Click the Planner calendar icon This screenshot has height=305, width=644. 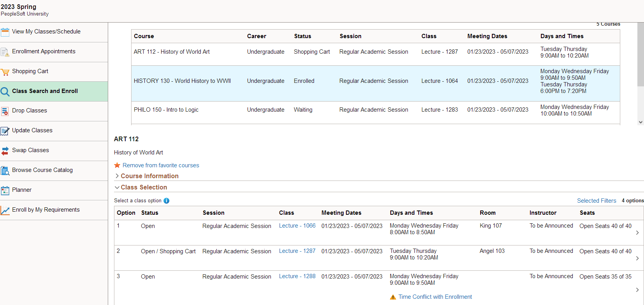(5, 191)
